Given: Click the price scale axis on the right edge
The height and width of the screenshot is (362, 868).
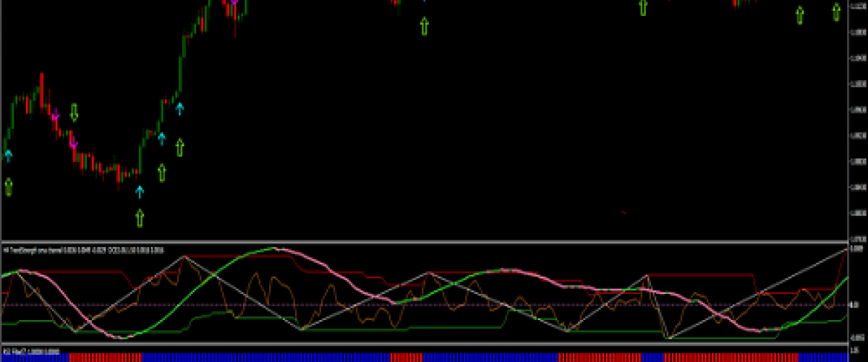Looking at the screenshot, I should click(857, 119).
